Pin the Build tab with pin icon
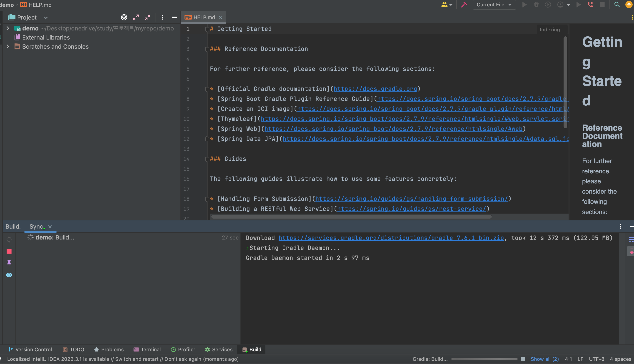Screen dimensions: 634x364 pos(9,263)
